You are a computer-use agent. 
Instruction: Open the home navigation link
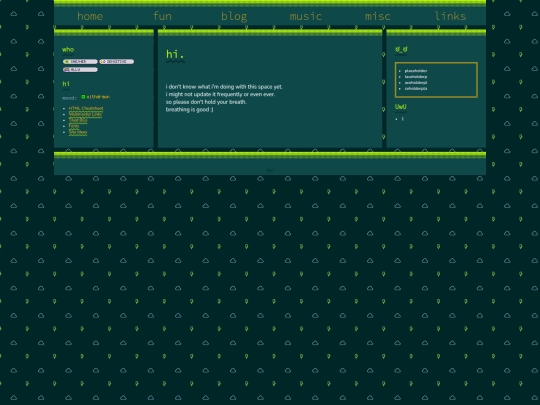click(x=90, y=16)
